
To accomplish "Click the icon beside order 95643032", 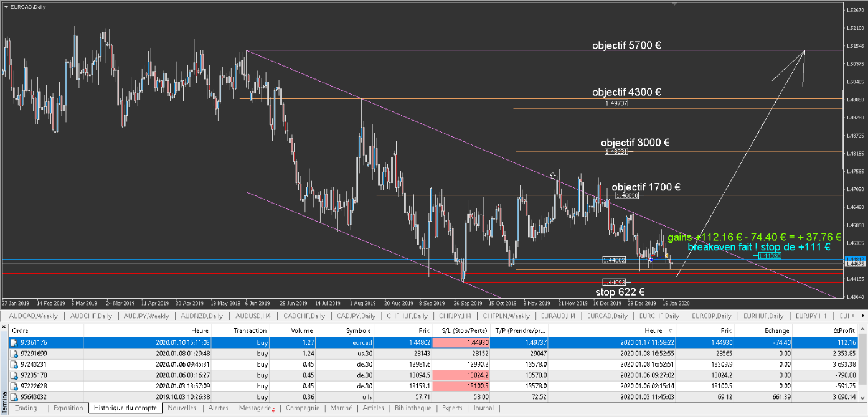I will click(13, 396).
